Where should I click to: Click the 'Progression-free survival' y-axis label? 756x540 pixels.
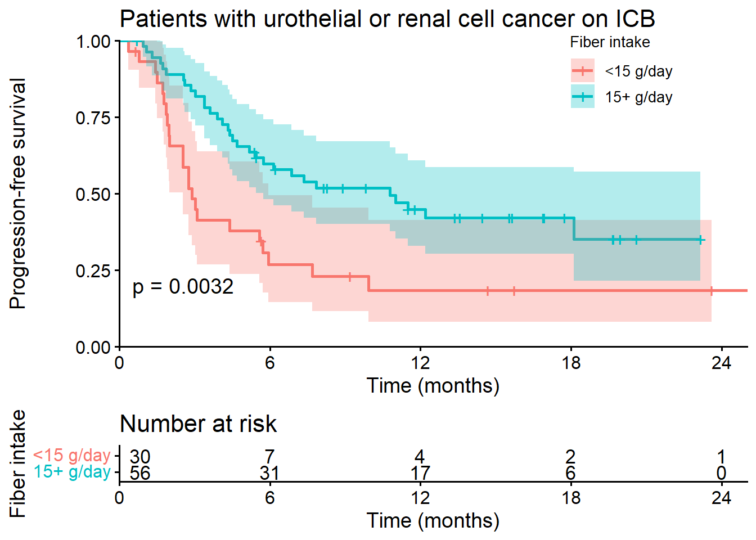coord(18,193)
